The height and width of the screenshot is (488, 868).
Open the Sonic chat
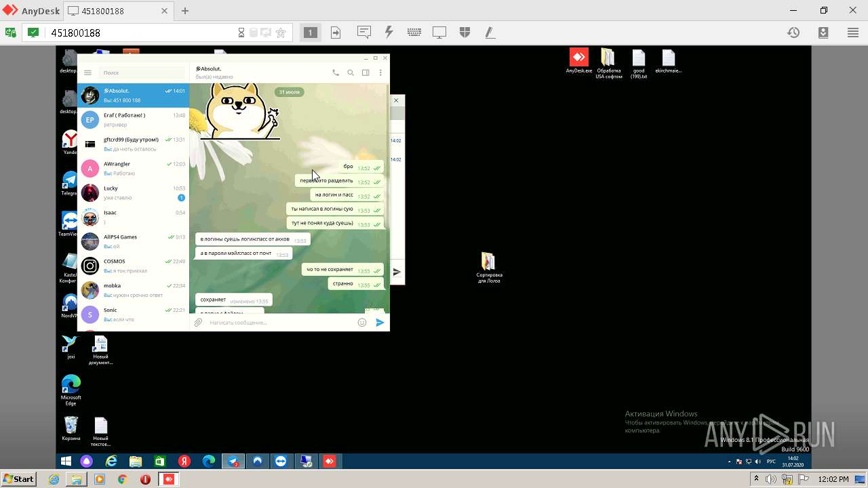point(133,315)
